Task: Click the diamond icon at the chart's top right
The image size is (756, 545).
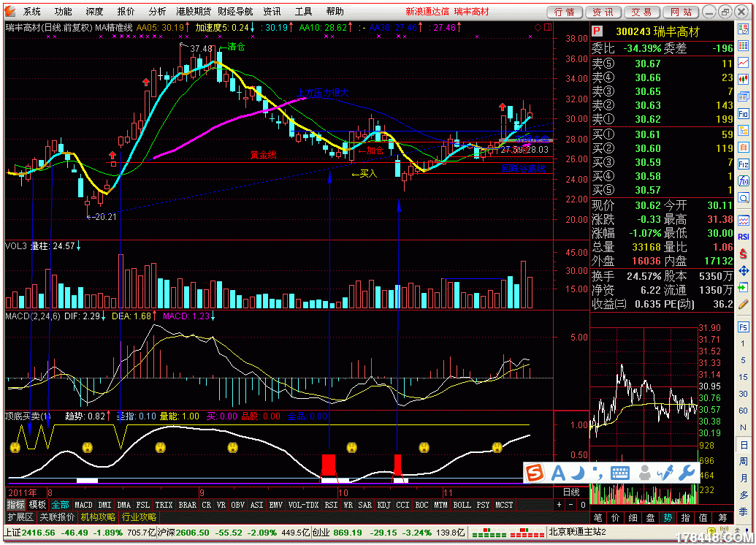Action: 538,28
